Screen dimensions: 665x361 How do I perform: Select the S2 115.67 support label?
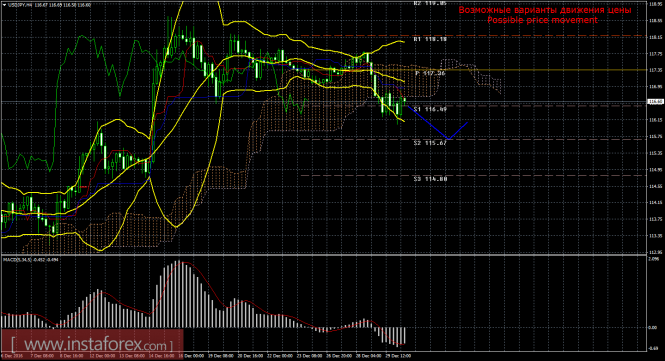click(430, 143)
